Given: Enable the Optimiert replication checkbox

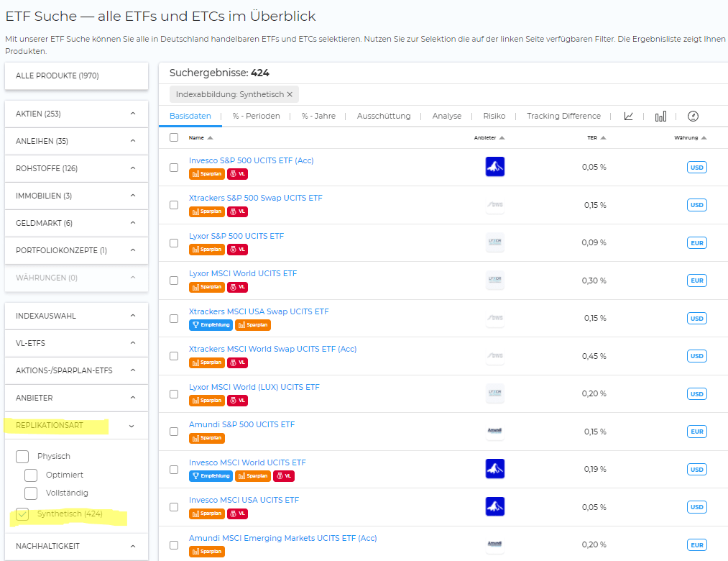Looking at the screenshot, I should click(x=31, y=475).
